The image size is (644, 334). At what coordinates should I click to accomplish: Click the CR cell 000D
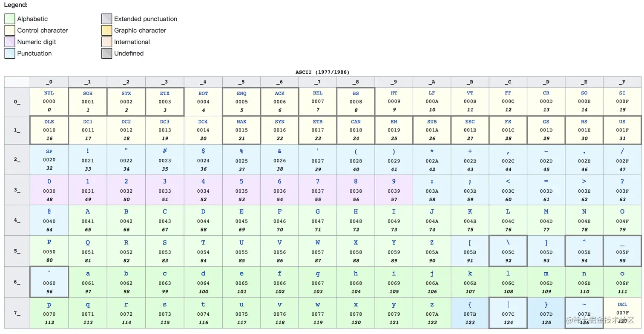click(x=546, y=102)
